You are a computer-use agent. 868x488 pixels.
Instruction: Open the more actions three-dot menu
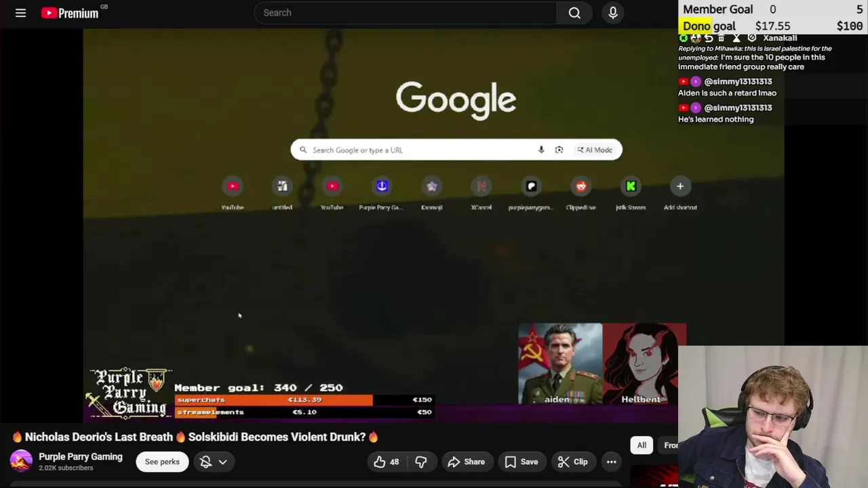pyautogui.click(x=611, y=462)
